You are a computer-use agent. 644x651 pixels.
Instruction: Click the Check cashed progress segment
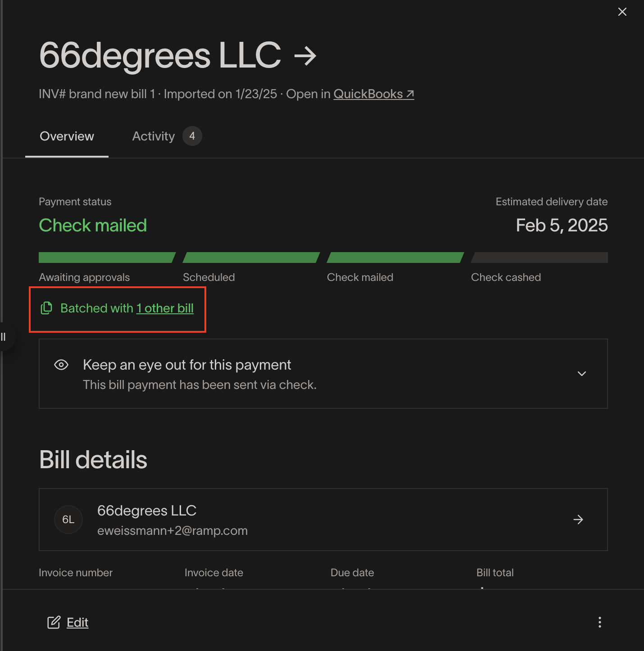point(540,258)
